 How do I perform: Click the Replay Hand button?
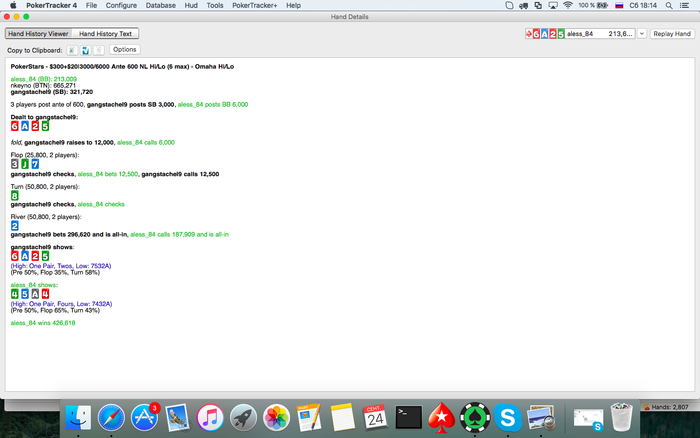click(x=672, y=33)
